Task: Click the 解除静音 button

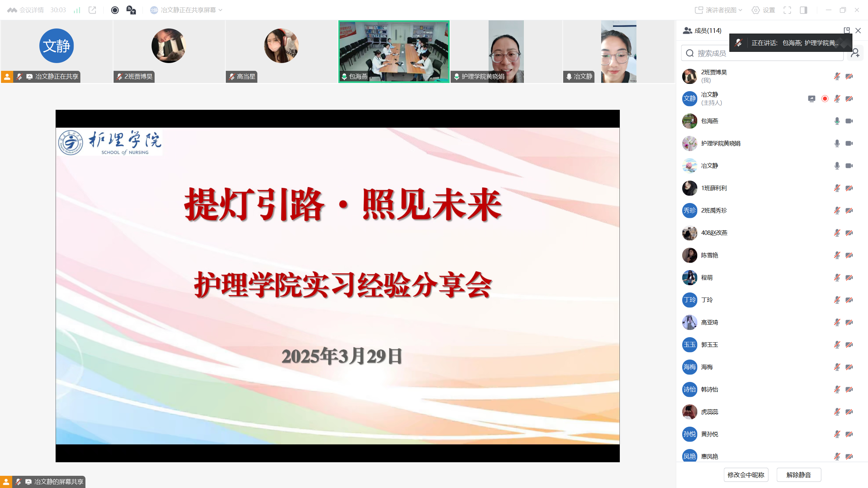Action: tap(799, 475)
